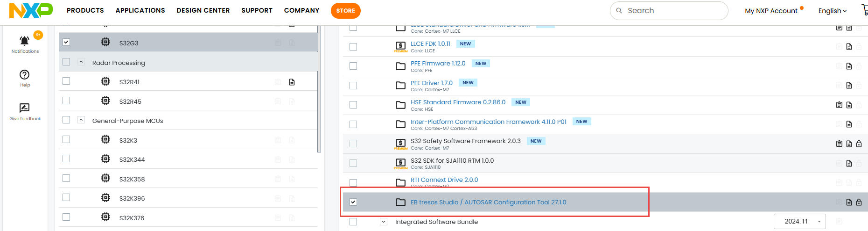Open the English language dropdown

point(832,11)
